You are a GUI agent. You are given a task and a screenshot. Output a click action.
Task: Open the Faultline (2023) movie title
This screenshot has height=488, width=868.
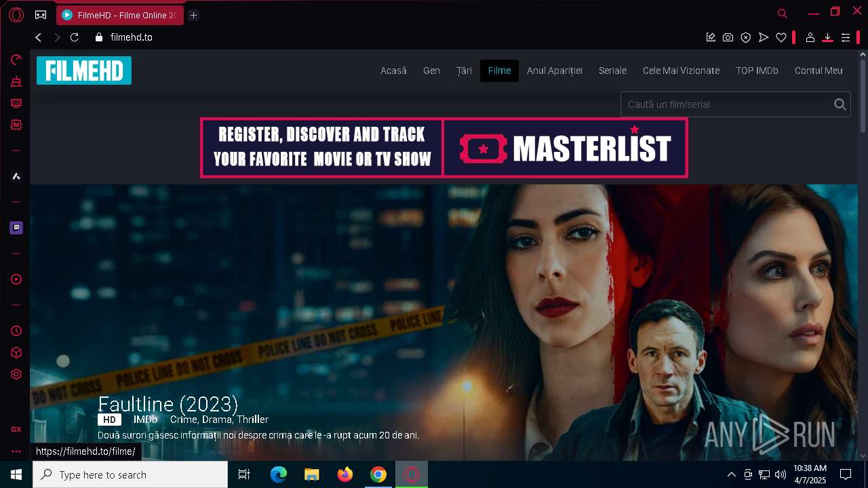click(x=167, y=405)
